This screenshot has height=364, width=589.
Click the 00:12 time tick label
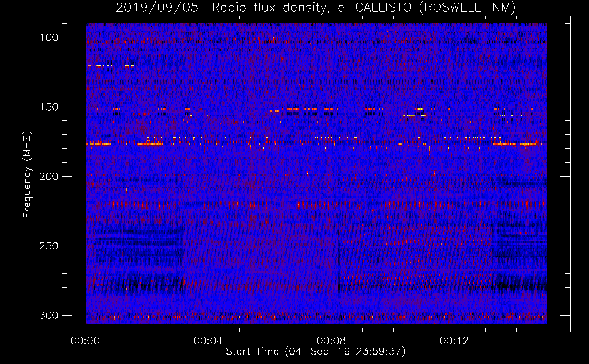(454, 341)
